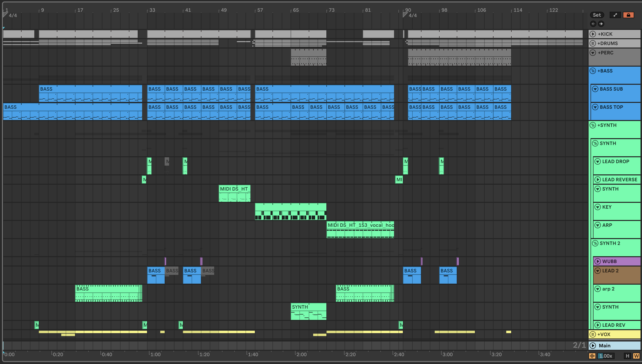Collapse the SYNTH subgroup

tap(595, 143)
